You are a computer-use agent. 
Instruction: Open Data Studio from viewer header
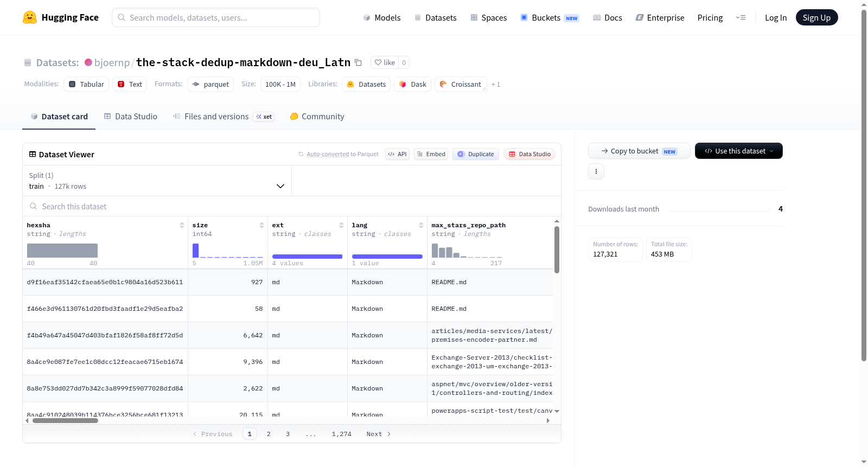pos(529,154)
